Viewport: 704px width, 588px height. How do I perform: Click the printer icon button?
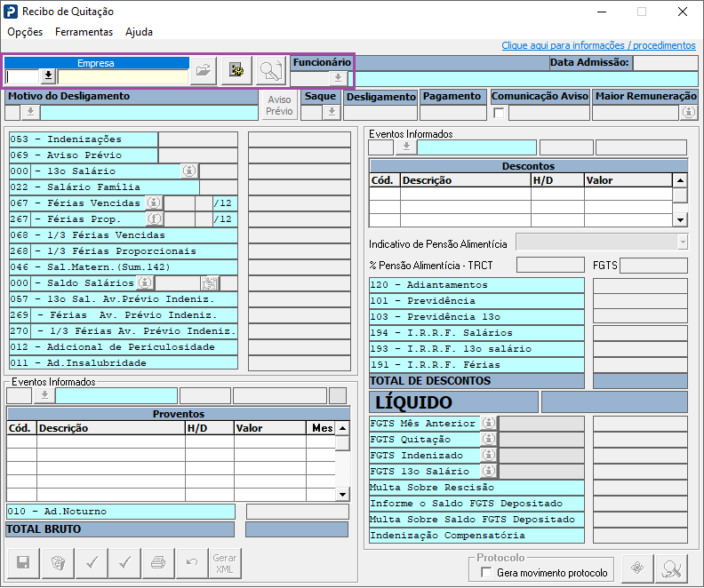coord(158,562)
